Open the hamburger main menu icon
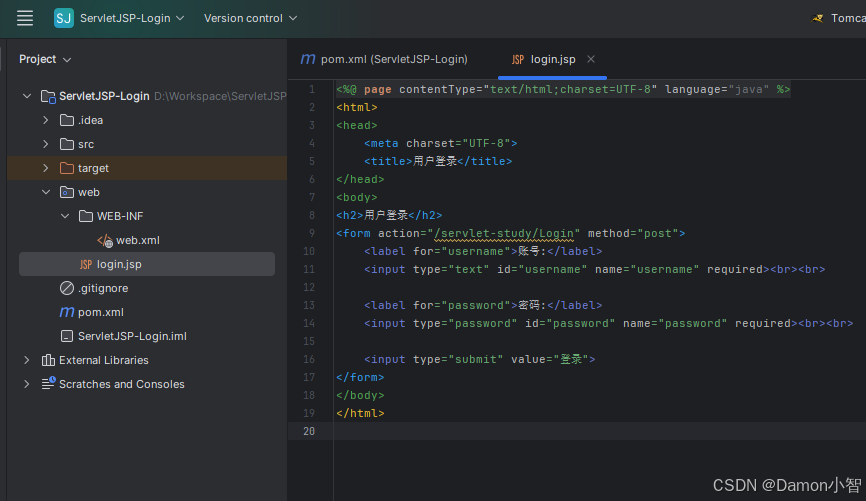866x501 pixels. (x=25, y=18)
